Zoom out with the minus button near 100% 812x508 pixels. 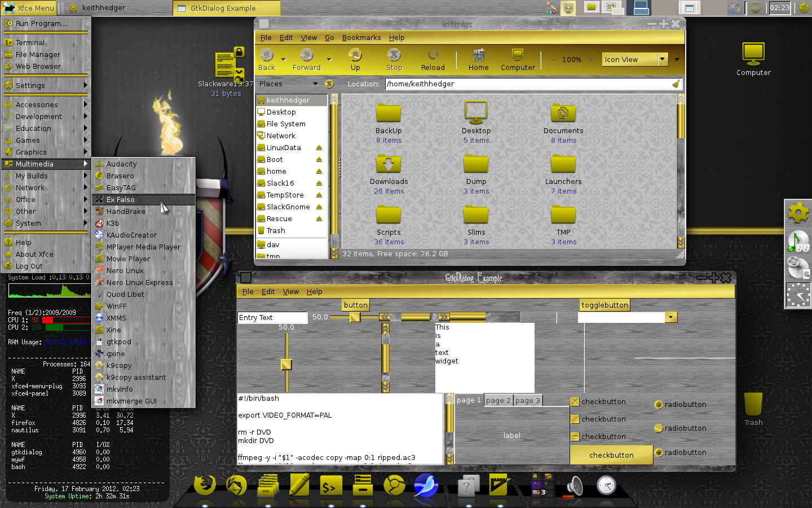point(553,60)
